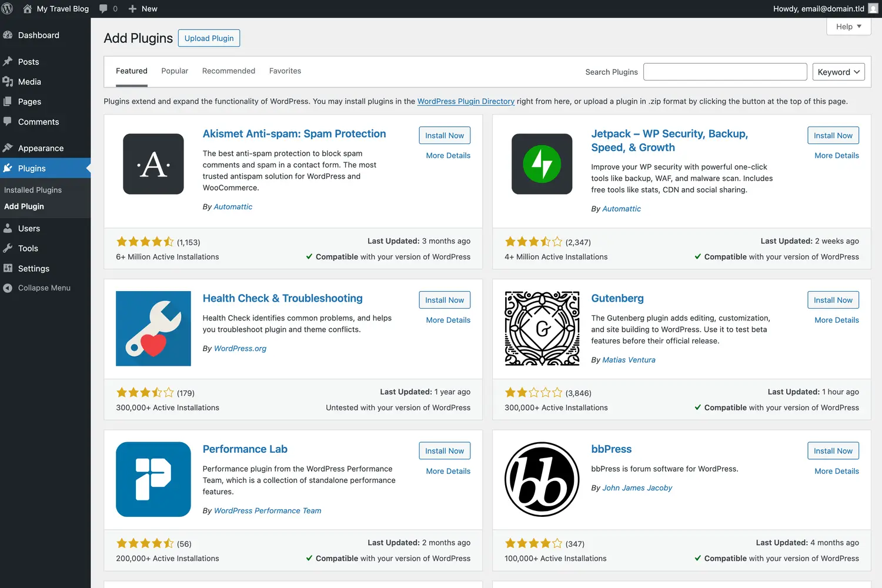
Task: Open WordPress.org author link
Action: 240,349
